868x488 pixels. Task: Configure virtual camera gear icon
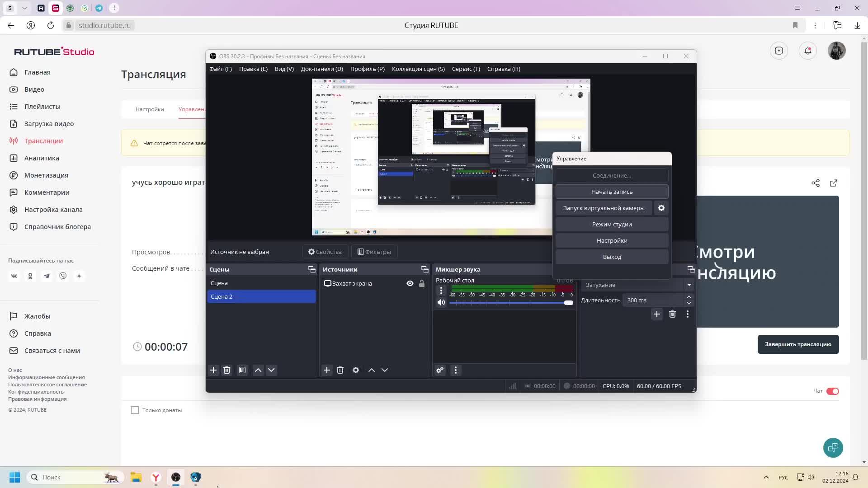[x=661, y=208]
